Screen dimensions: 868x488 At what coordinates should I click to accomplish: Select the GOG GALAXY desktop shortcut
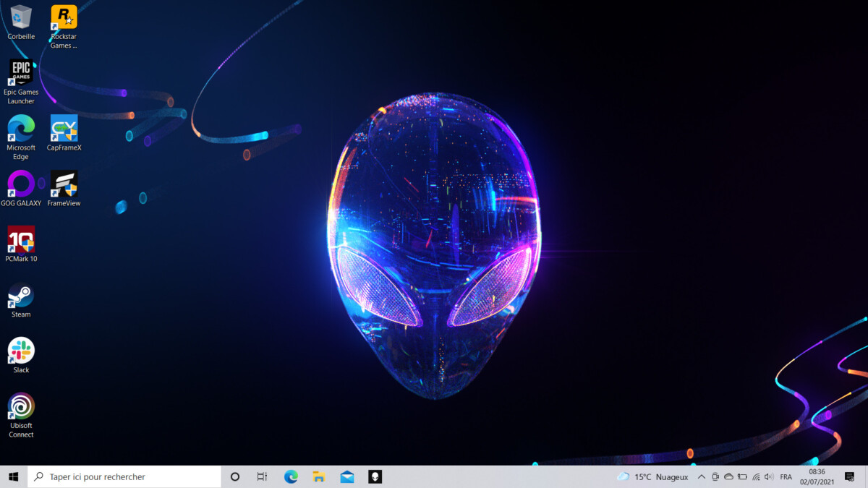click(x=21, y=184)
